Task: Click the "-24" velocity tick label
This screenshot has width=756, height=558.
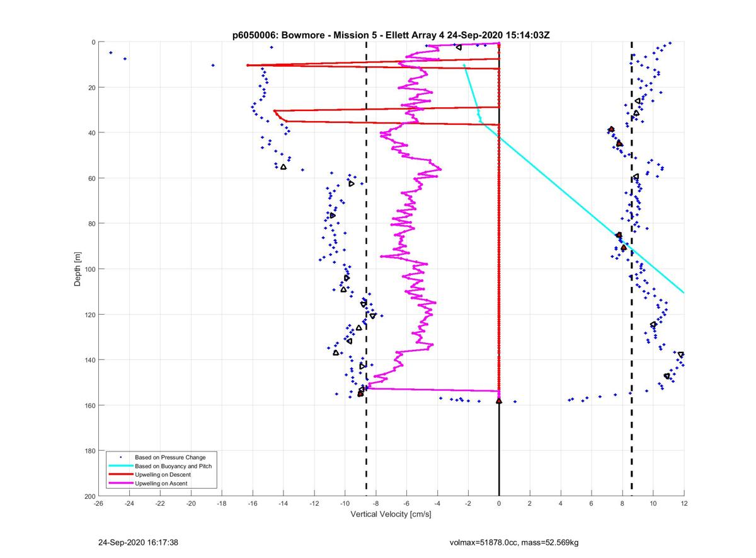Action: point(129,504)
